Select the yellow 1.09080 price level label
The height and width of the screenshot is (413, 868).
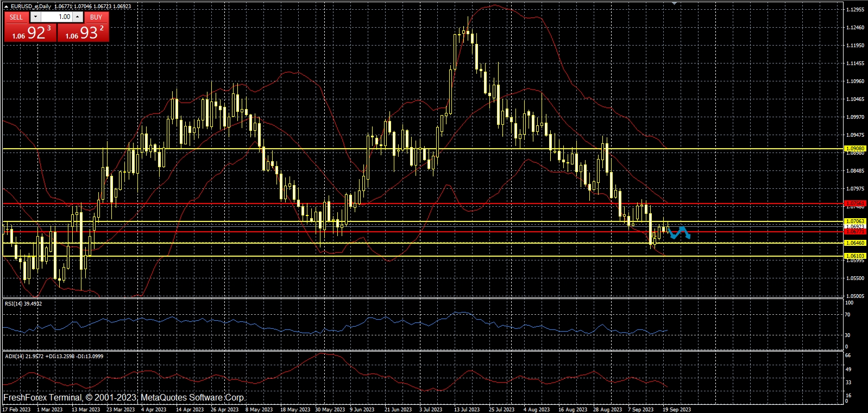856,148
